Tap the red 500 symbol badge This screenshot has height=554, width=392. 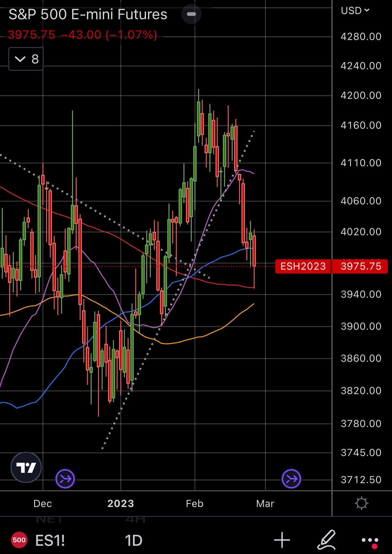tap(19, 540)
